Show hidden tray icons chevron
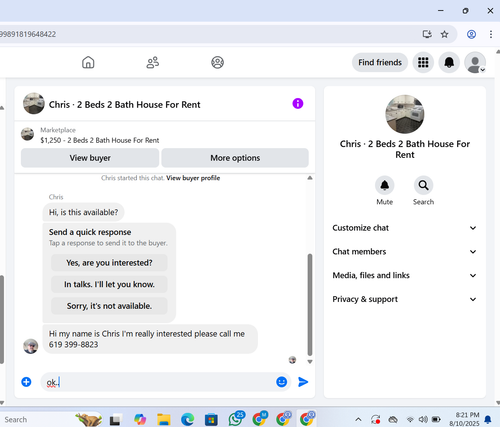Screen dimensions: 500x427 358,419
